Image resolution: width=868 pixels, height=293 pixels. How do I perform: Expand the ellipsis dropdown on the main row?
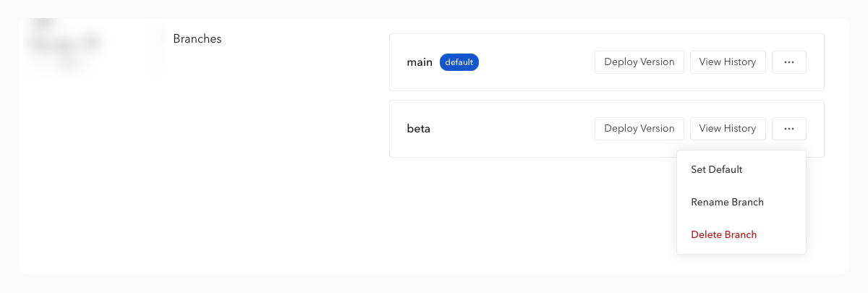[x=788, y=62]
